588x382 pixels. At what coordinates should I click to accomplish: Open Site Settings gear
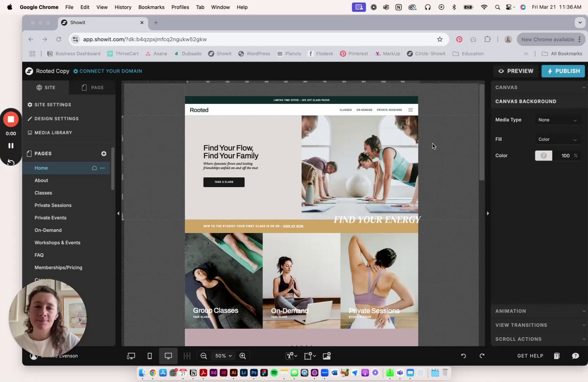click(x=30, y=105)
